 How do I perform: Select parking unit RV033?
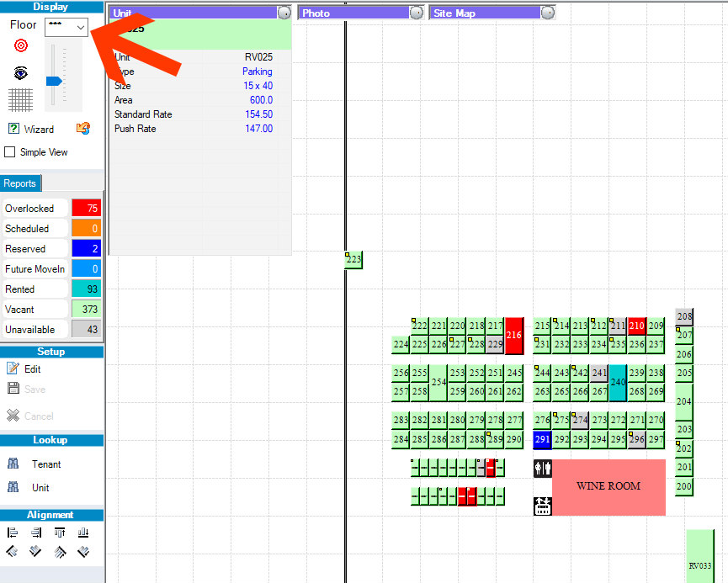[699, 556]
